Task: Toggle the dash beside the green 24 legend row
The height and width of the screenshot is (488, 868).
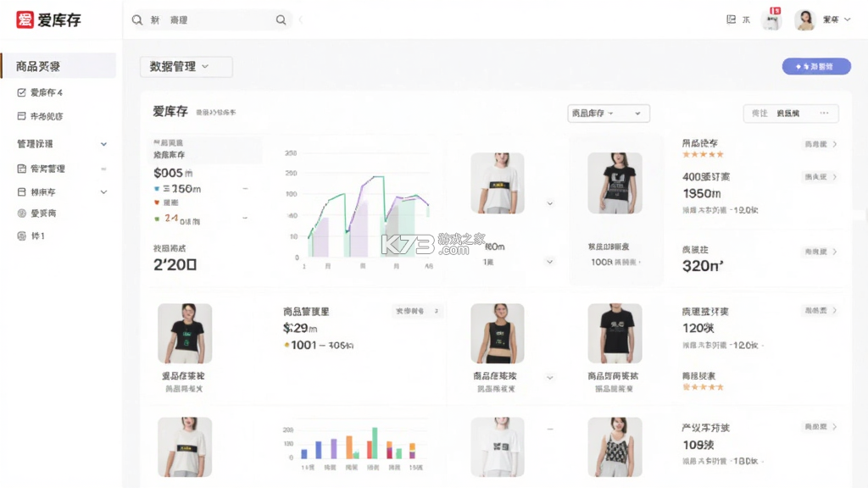Action: click(245, 218)
